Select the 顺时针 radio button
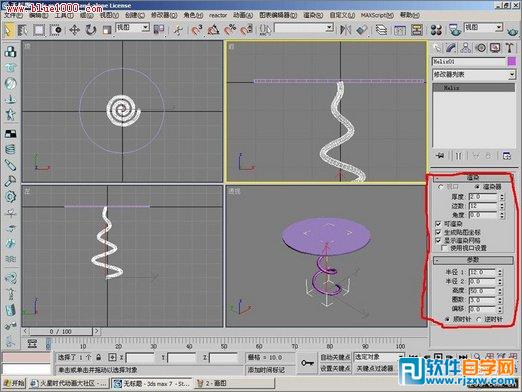Viewport: 522px width, 392px height. (447, 320)
